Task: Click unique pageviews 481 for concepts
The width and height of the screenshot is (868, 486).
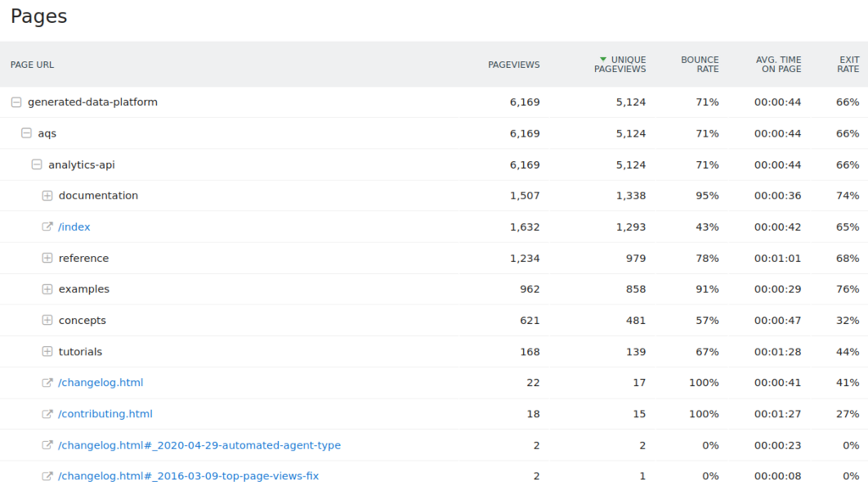Action: click(x=636, y=321)
